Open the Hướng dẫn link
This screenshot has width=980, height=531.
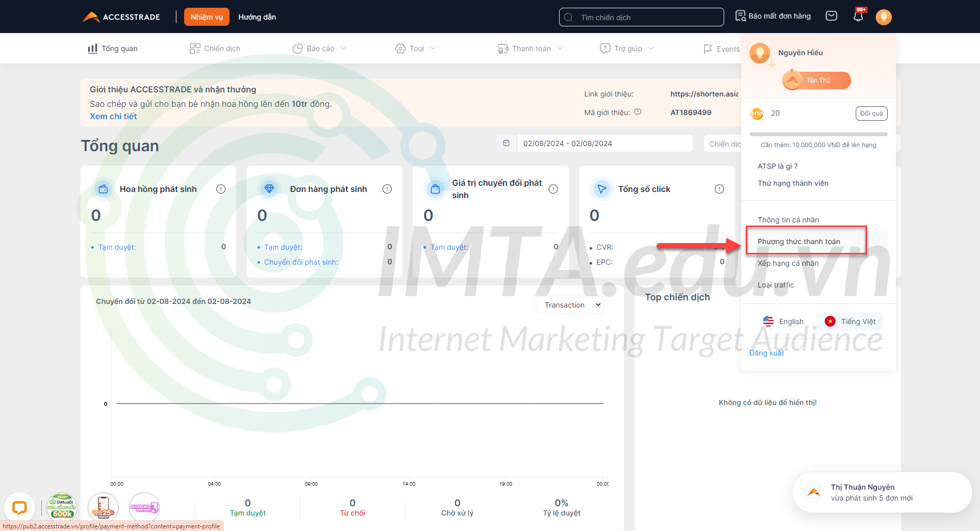[x=257, y=17]
